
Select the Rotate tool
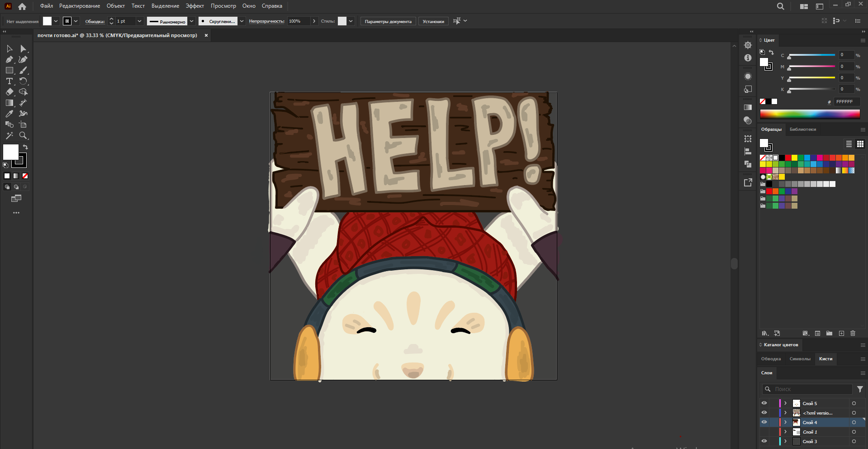[x=23, y=81]
